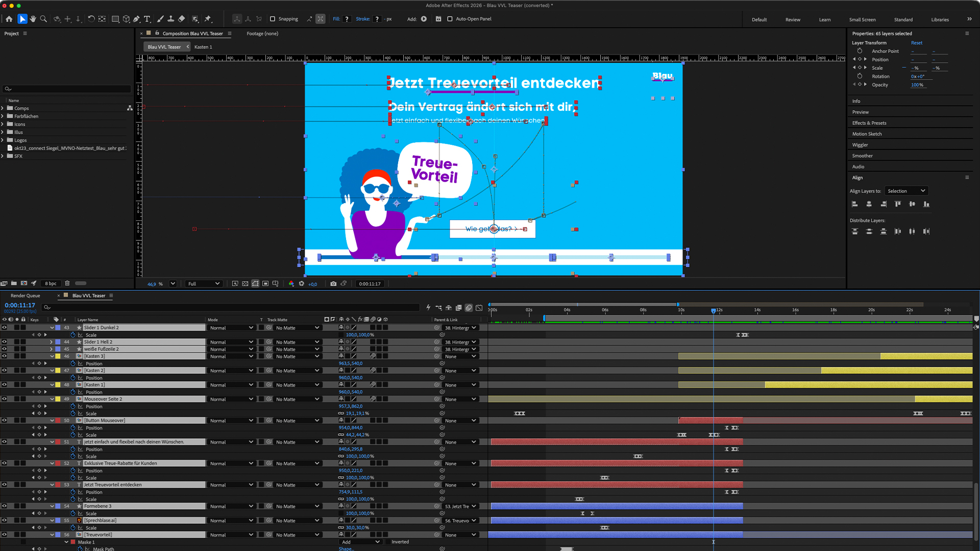
Task: Expand the Comps folder
Action: pyautogui.click(x=3, y=108)
